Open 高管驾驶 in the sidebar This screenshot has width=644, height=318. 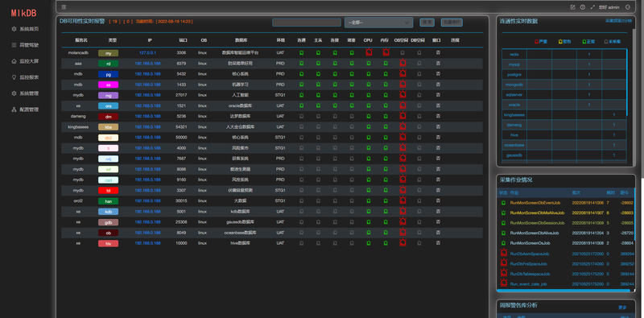[x=25, y=45]
